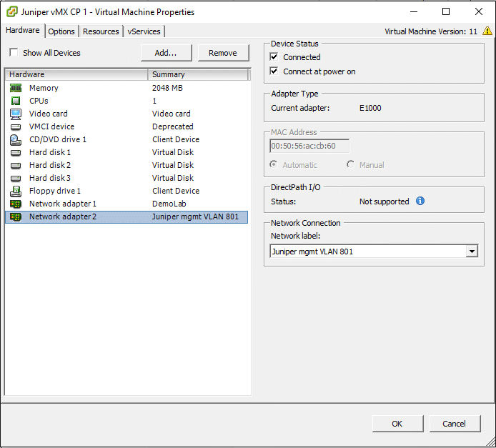Select the CPUs row label

39,101
